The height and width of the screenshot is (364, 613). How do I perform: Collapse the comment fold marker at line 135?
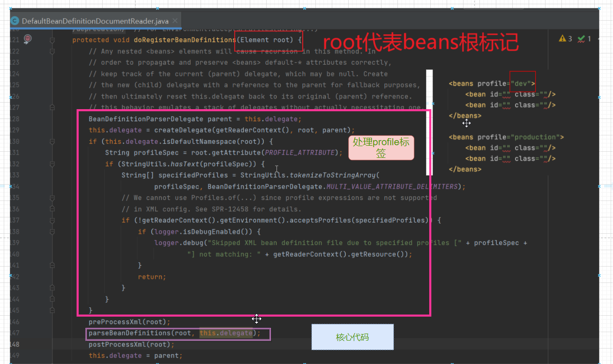click(x=52, y=198)
